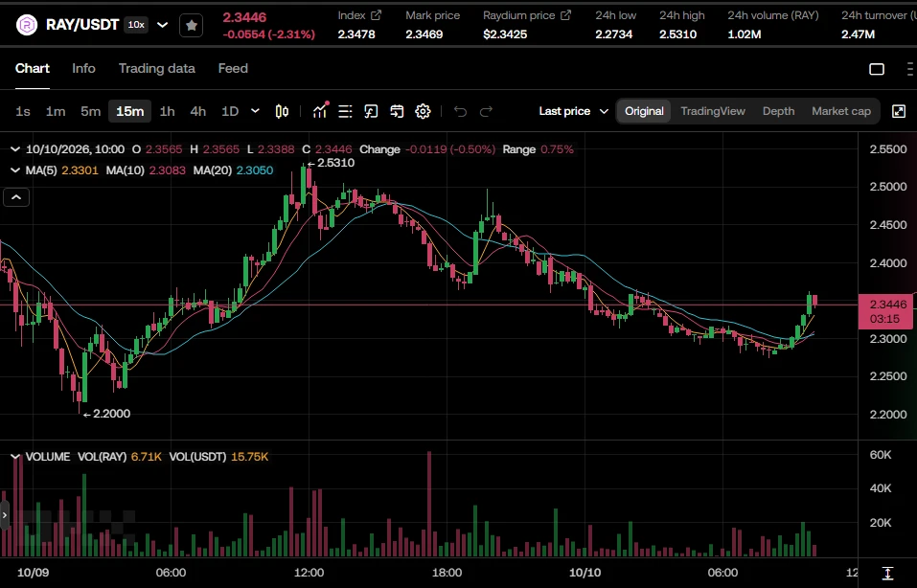The width and height of the screenshot is (917, 588).
Task: Open the Trading data tab
Action: (157, 68)
